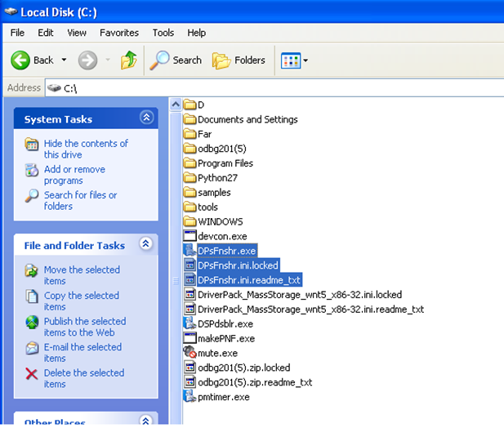Open the Tools menu
The width and height of the screenshot is (504, 428).
click(163, 33)
